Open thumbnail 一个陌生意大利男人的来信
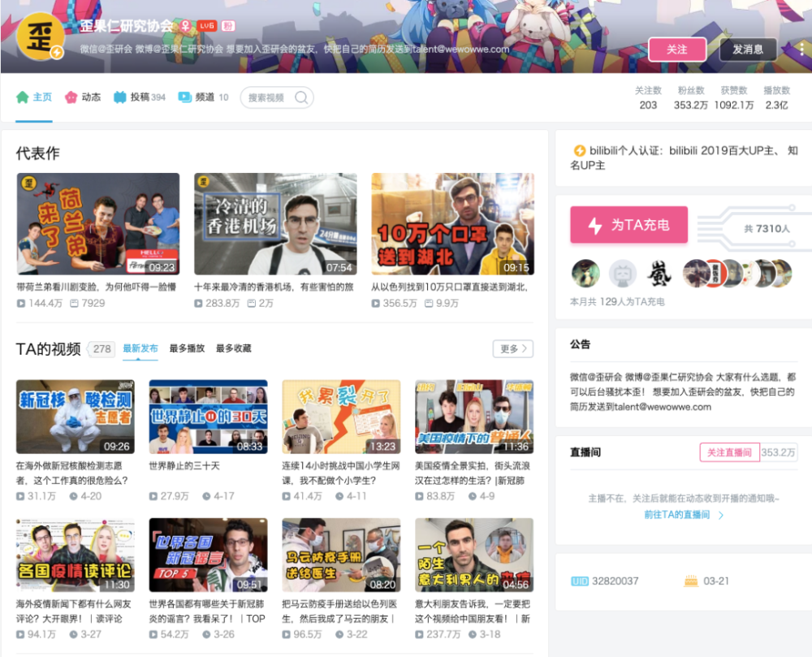The height and width of the screenshot is (657, 812). point(474,555)
